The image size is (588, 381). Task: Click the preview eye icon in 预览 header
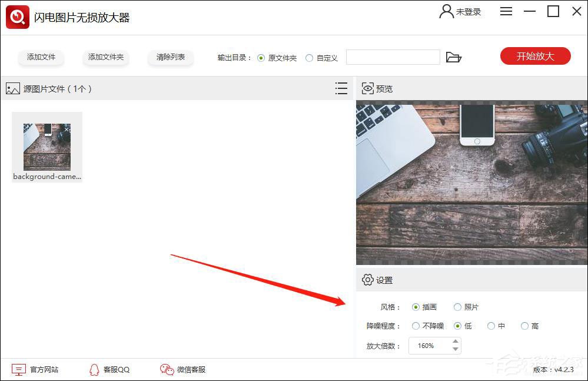click(368, 89)
